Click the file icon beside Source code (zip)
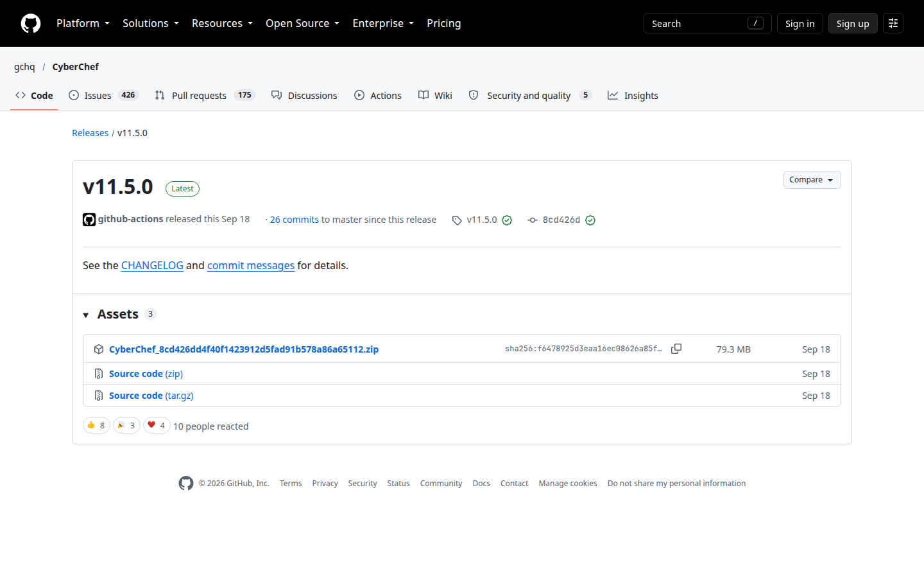924x578 pixels. (99, 374)
